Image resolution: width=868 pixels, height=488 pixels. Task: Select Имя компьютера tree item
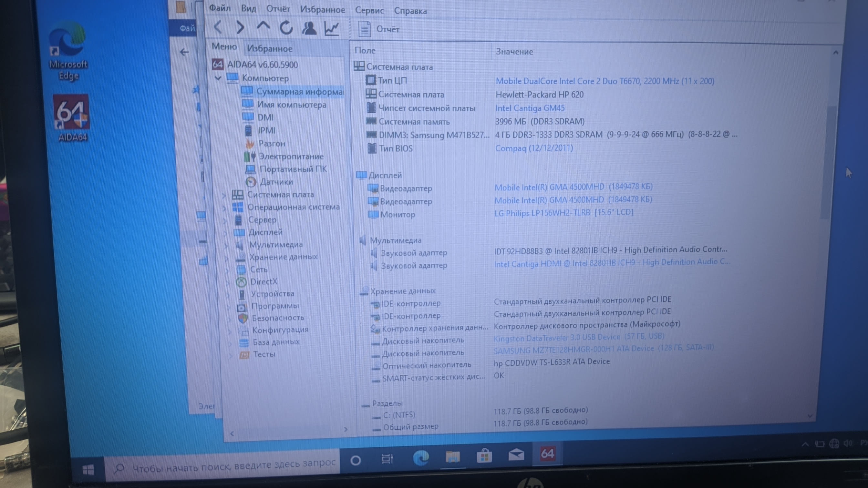pos(292,105)
